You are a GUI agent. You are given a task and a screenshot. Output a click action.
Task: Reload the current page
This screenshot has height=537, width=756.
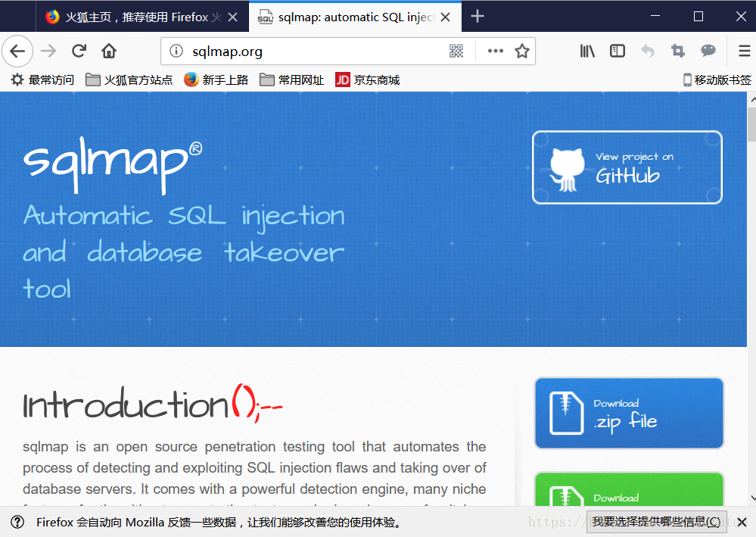click(79, 51)
